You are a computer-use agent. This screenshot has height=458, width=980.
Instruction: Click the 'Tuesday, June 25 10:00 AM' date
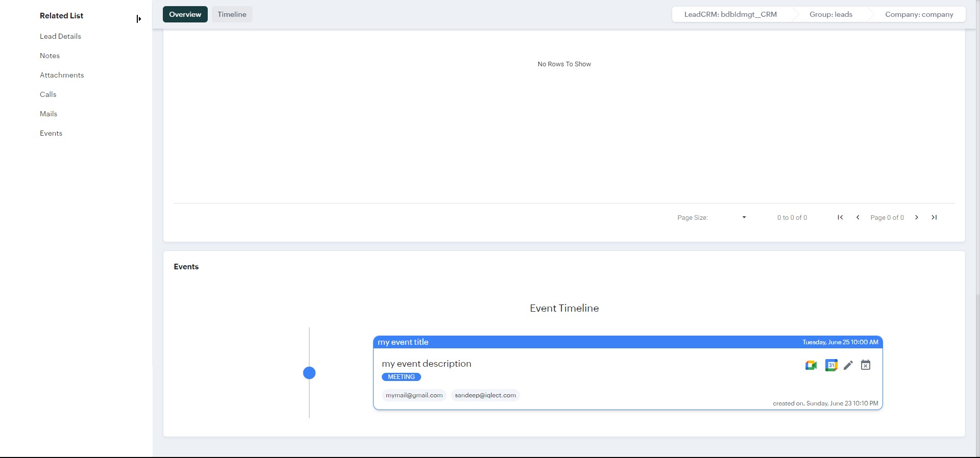click(x=840, y=342)
